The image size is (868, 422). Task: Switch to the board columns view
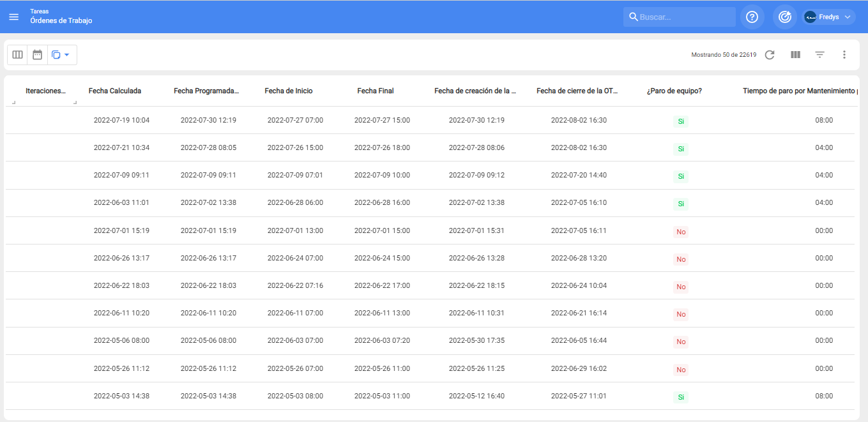pyautogui.click(x=18, y=55)
